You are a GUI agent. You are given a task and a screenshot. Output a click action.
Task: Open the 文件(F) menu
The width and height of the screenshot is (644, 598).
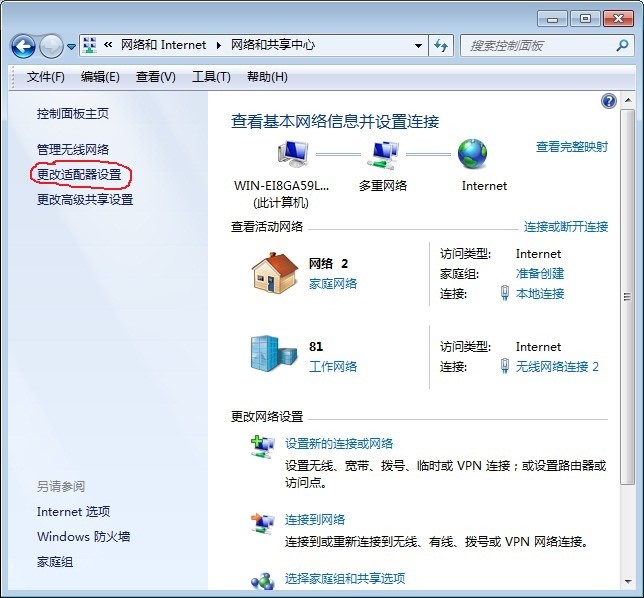pos(45,77)
